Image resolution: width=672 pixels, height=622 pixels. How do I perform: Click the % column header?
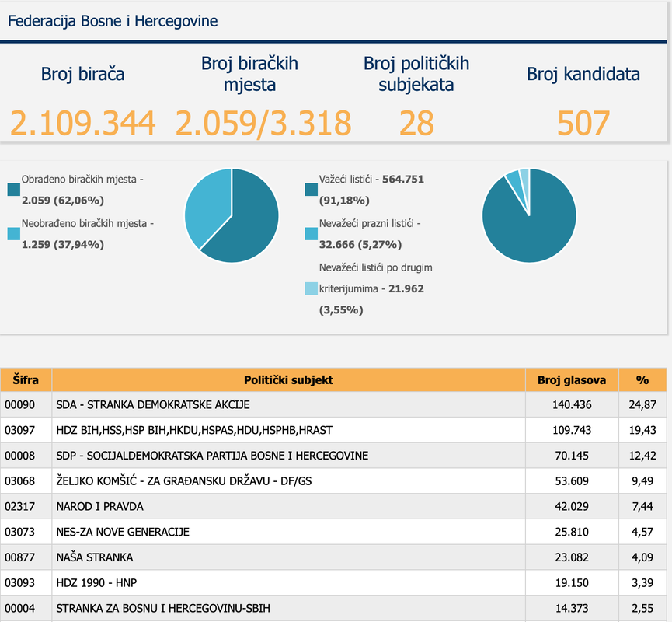click(642, 379)
